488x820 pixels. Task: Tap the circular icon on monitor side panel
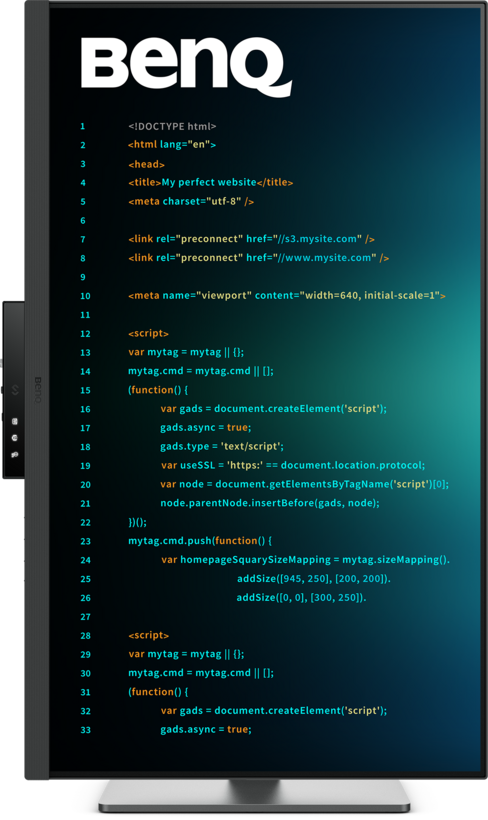[15, 438]
